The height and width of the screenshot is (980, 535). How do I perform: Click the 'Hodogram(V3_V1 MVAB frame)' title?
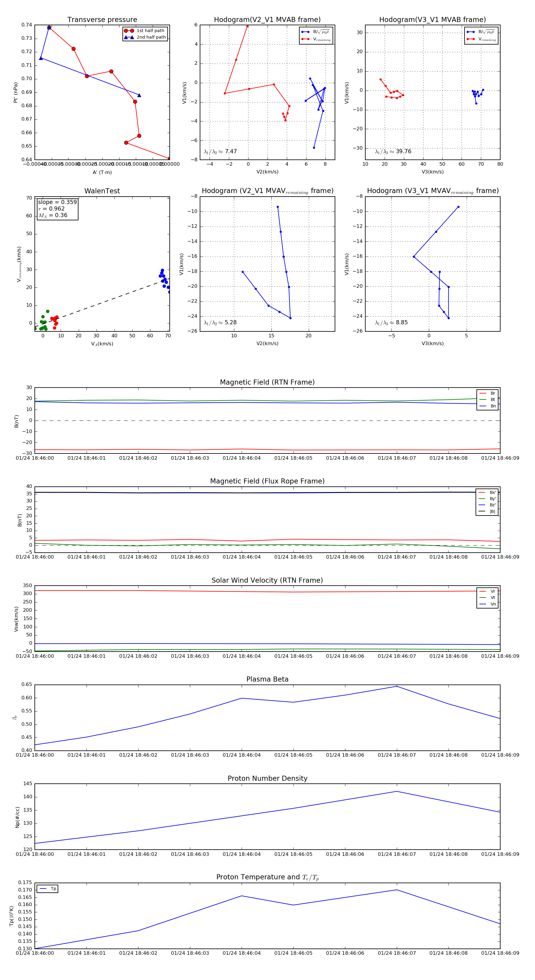click(432, 20)
